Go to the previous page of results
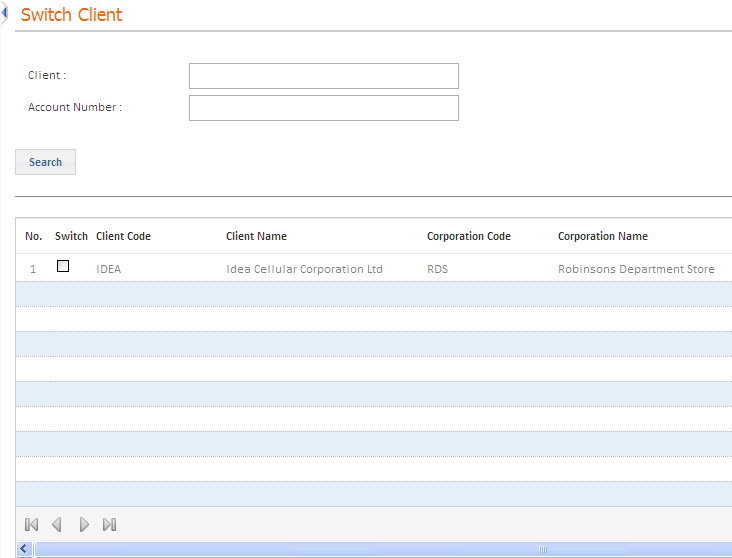This screenshot has height=558, width=732. [57, 524]
